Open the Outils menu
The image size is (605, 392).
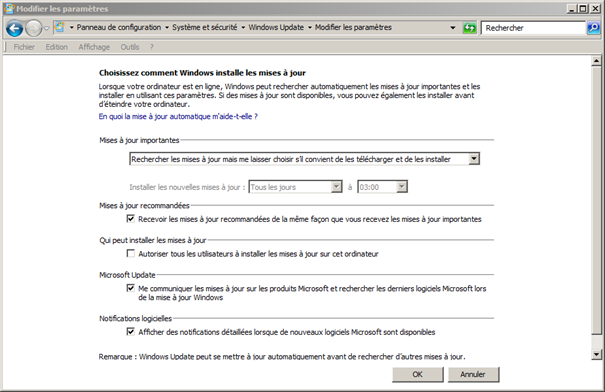coord(130,47)
